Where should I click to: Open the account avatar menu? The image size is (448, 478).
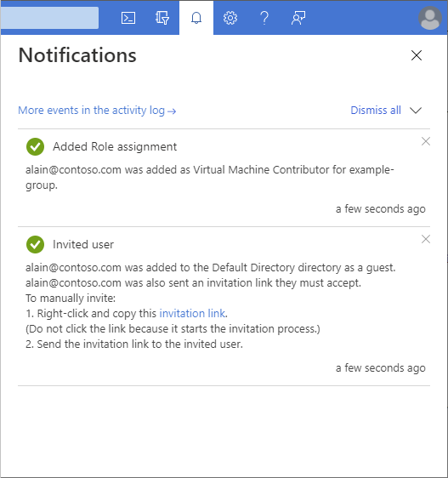[430, 18]
